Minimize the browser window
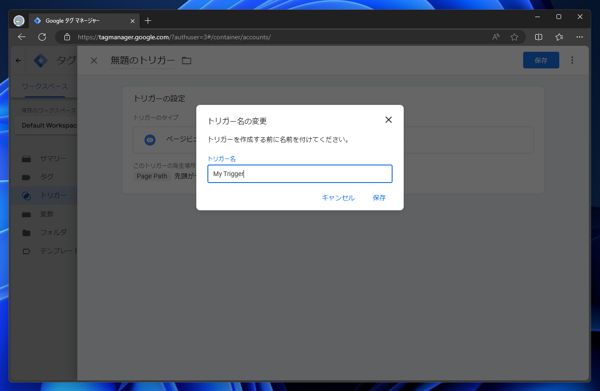Image resolution: width=600 pixels, height=391 pixels. pos(537,17)
